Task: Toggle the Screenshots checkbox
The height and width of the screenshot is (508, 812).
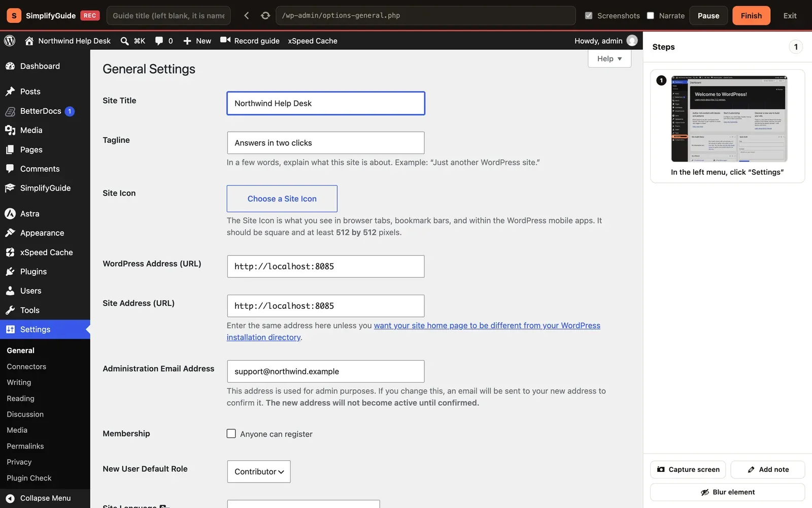Action: pyautogui.click(x=589, y=16)
